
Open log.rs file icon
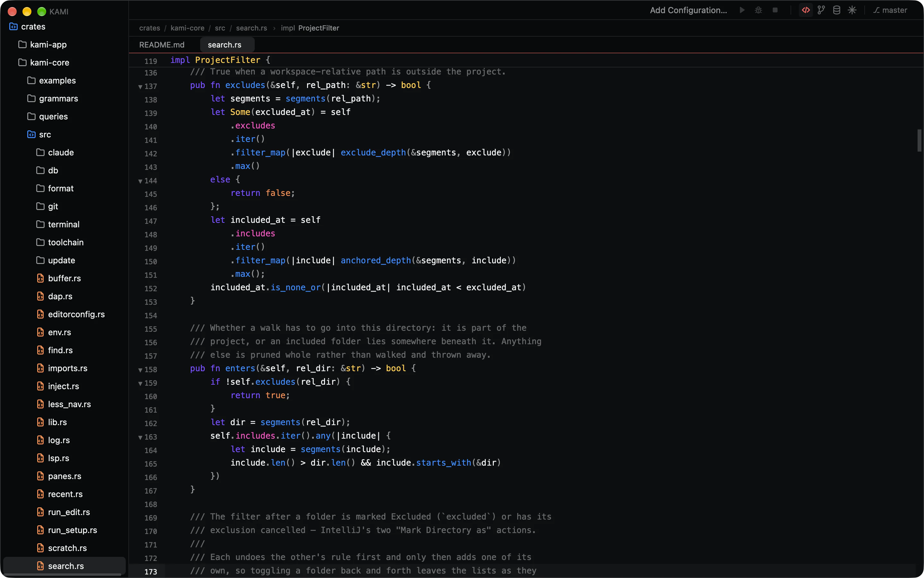pyautogui.click(x=40, y=440)
